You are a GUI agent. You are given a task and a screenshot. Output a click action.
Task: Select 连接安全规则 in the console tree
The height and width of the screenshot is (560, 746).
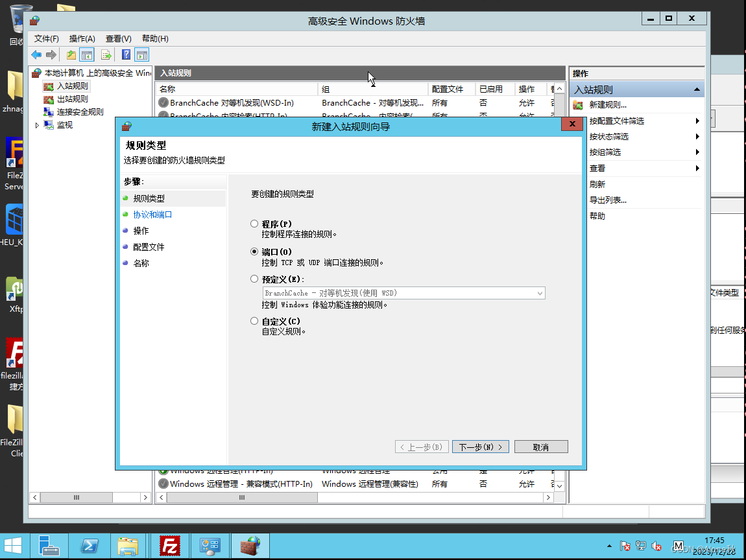80,111
